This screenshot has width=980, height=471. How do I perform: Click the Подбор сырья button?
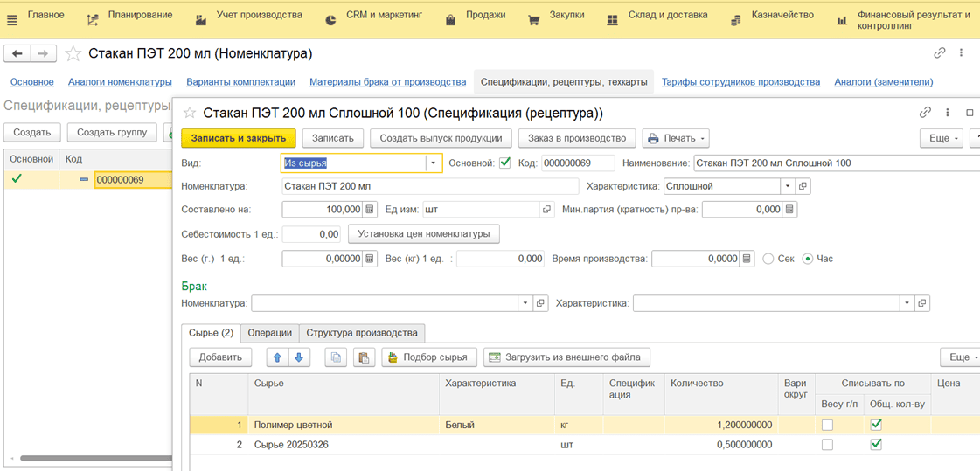pyautogui.click(x=429, y=357)
